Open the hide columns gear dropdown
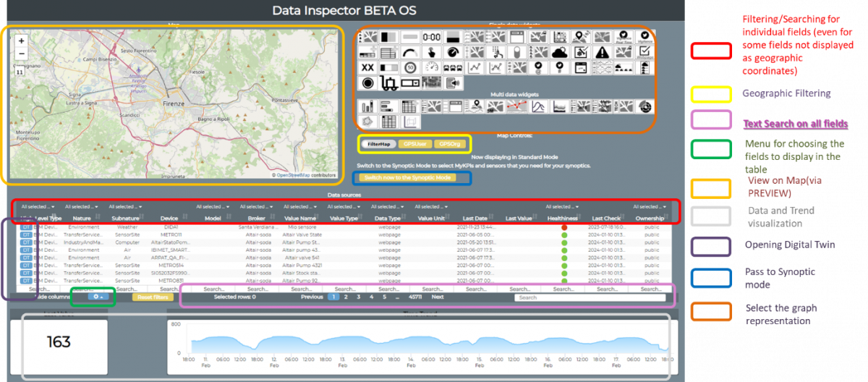The height and width of the screenshot is (382, 868). pyautogui.click(x=98, y=297)
